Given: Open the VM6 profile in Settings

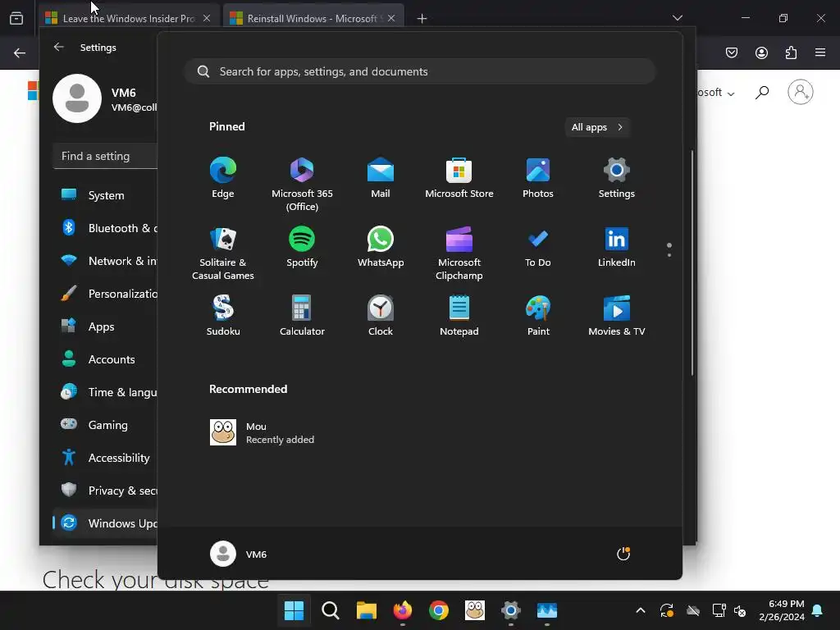Looking at the screenshot, I should (x=105, y=98).
